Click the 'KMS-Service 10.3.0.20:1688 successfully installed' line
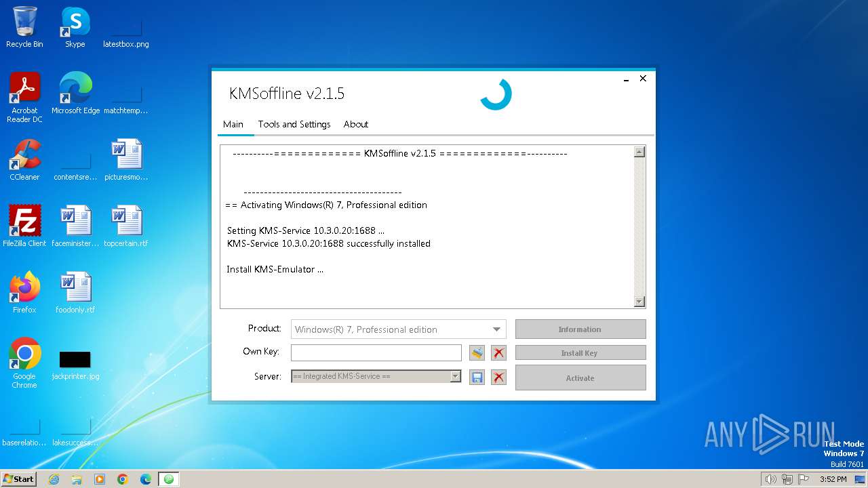The image size is (868, 488). 329,243
